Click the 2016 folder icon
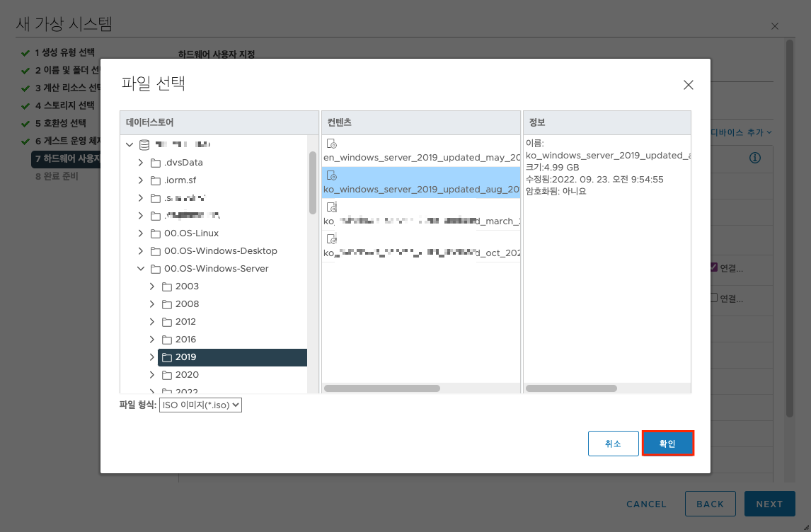This screenshot has height=532, width=811. [x=167, y=340]
